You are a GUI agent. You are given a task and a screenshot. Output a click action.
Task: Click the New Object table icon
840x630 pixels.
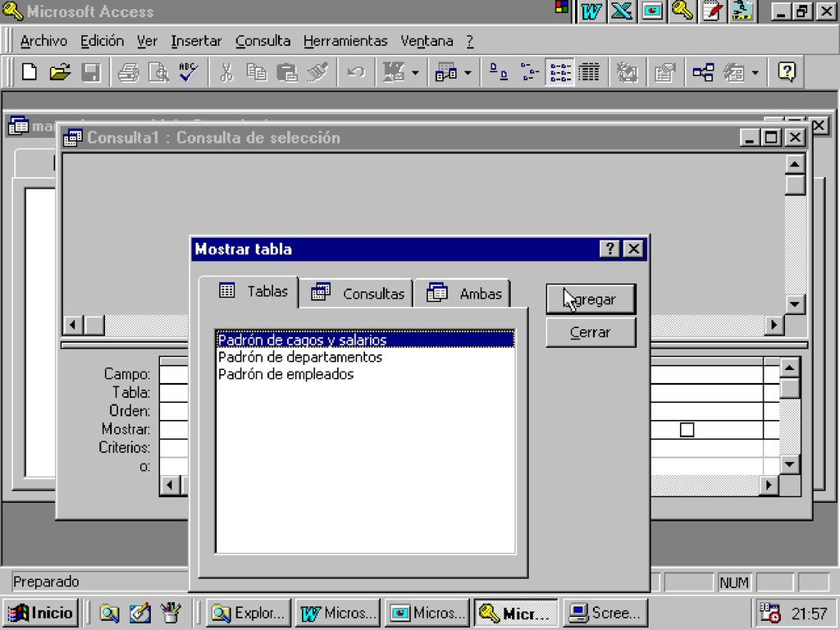tap(734, 72)
